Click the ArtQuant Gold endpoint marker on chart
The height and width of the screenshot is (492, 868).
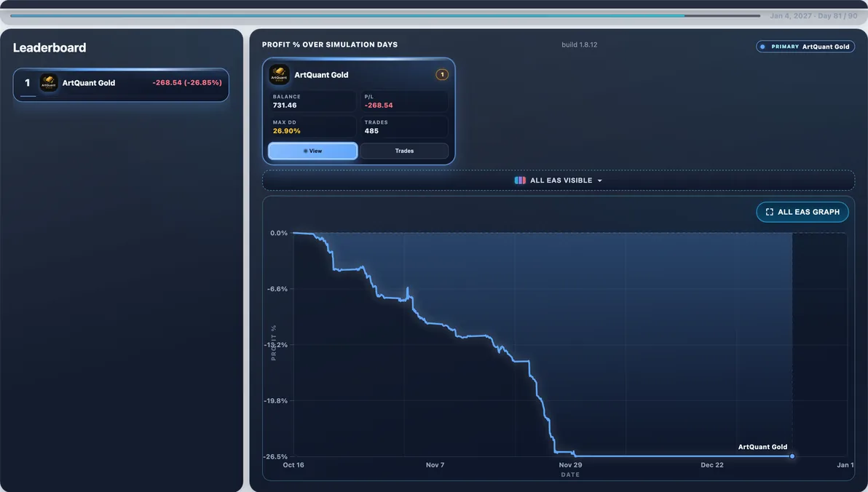tap(792, 456)
